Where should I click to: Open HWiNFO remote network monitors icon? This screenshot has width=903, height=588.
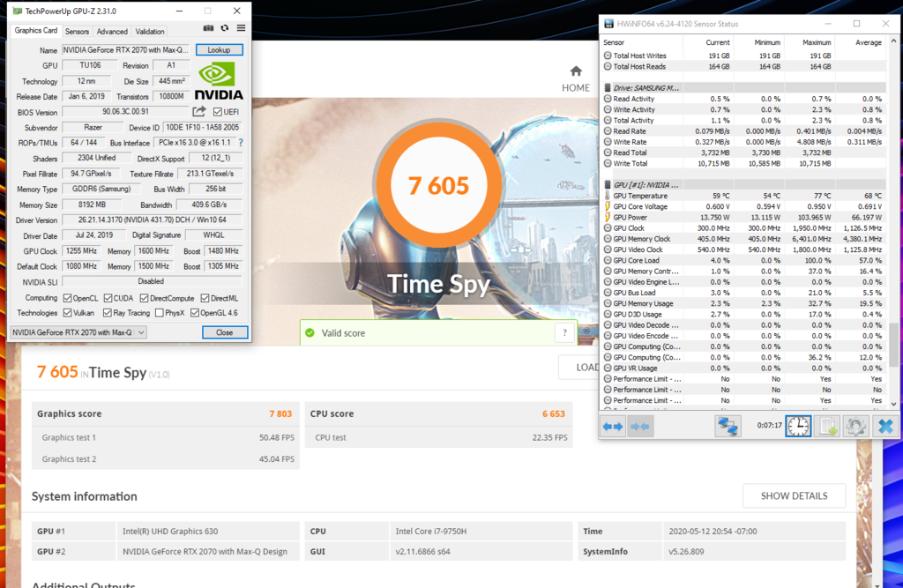[x=728, y=427]
